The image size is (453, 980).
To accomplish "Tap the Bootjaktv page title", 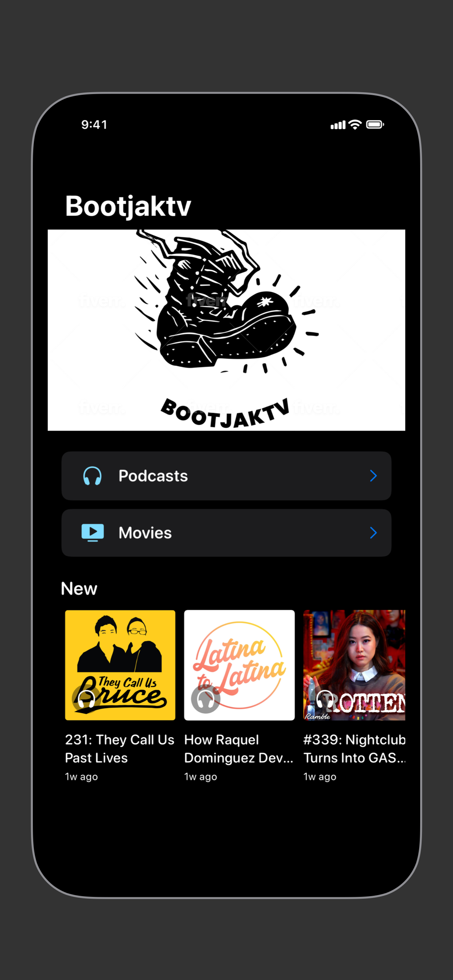I will point(128,206).
